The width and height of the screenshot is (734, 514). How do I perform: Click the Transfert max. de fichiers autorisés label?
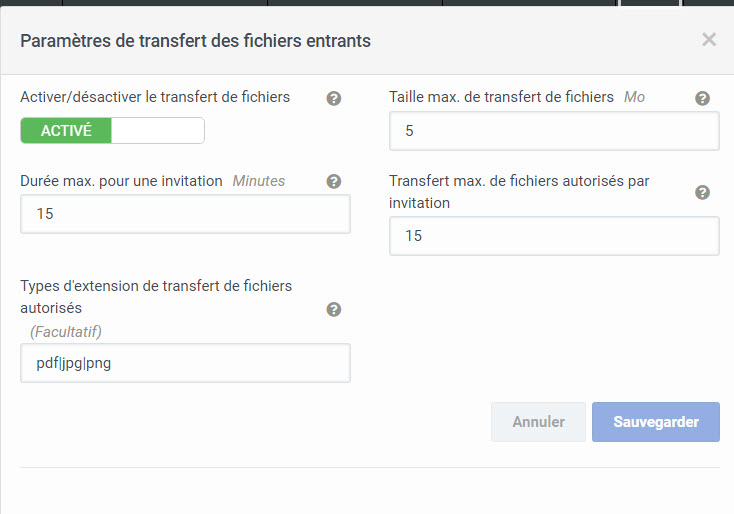(x=519, y=192)
